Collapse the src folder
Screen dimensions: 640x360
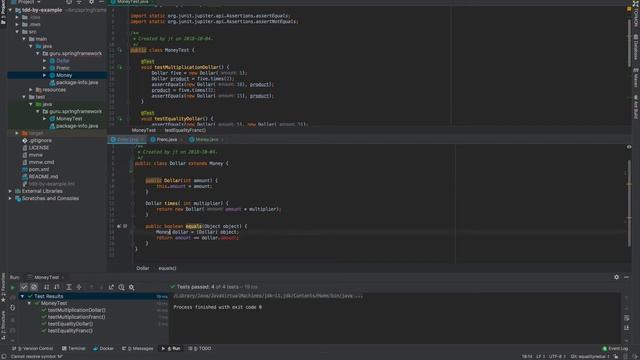click(x=17, y=31)
